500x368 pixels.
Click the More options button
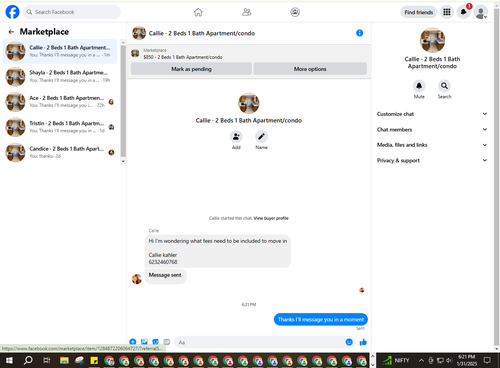pyautogui.click(x=310, y=69)
